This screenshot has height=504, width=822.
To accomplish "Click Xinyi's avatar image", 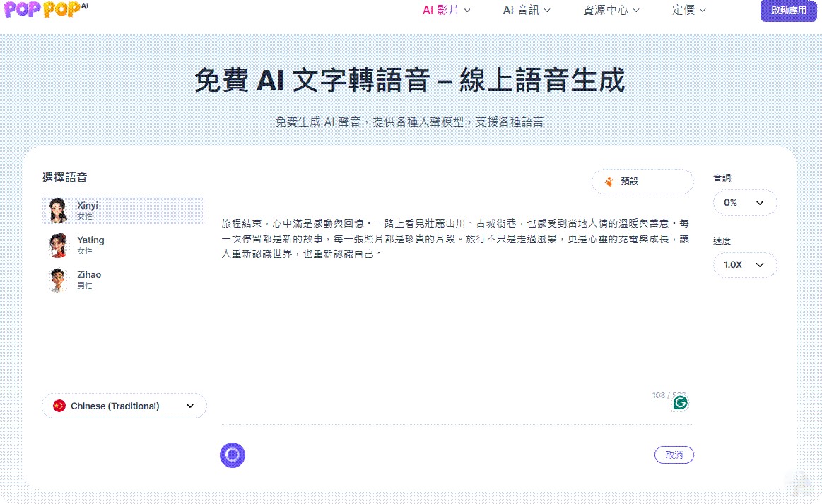I will coord(58,211).
